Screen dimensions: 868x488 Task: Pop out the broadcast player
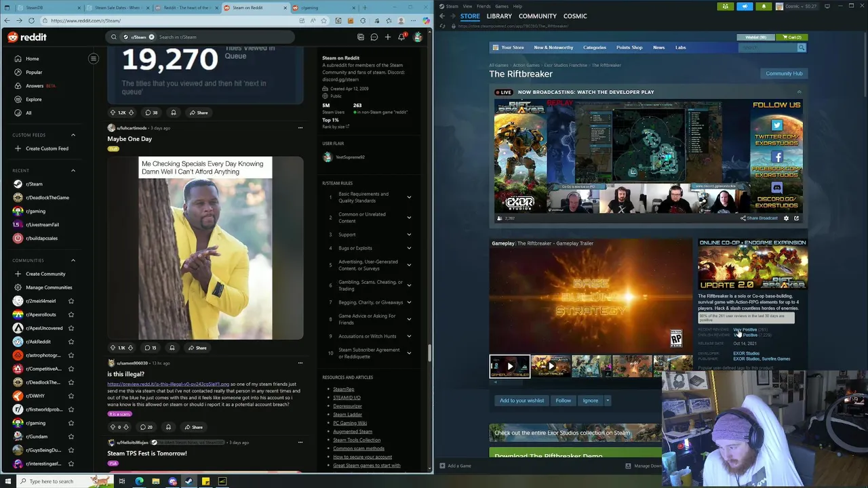coord(796,218)
